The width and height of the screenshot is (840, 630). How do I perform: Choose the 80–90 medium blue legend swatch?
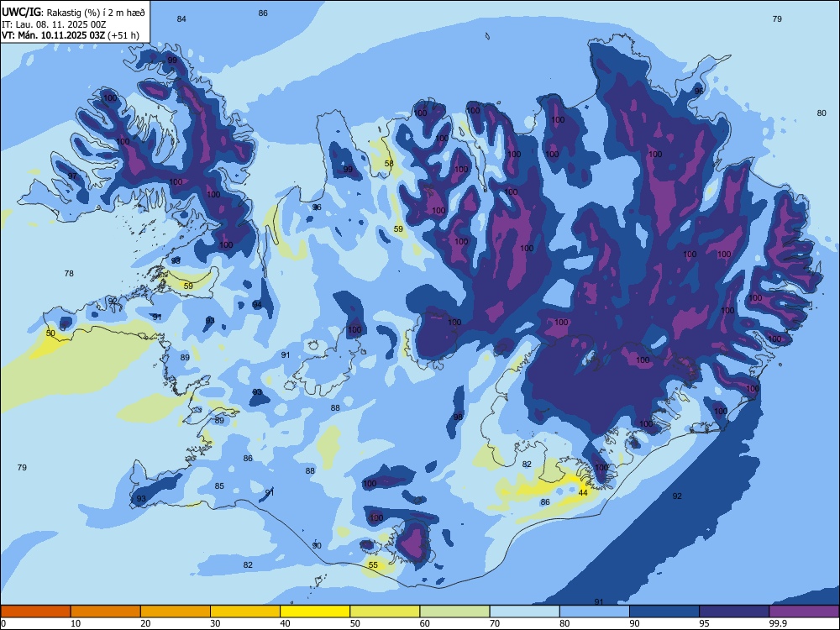595,612
